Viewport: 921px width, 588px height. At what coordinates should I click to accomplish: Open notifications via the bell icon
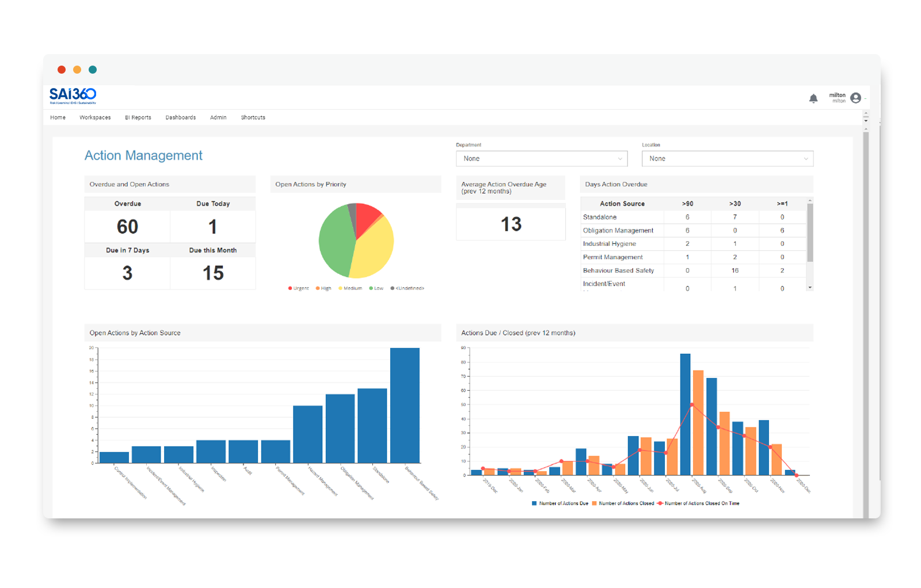pyautogui.click(x=814, y=98)
